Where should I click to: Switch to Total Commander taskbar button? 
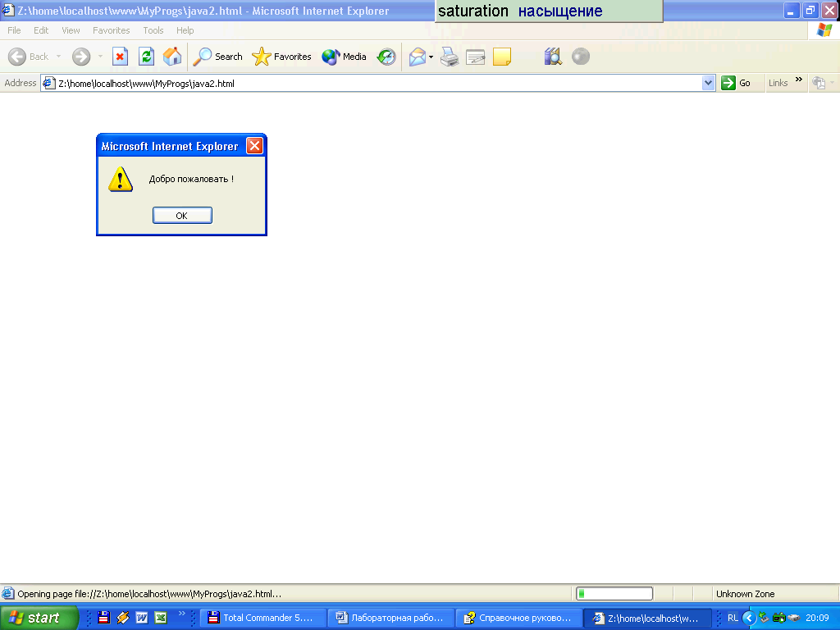tap(263, 618)
